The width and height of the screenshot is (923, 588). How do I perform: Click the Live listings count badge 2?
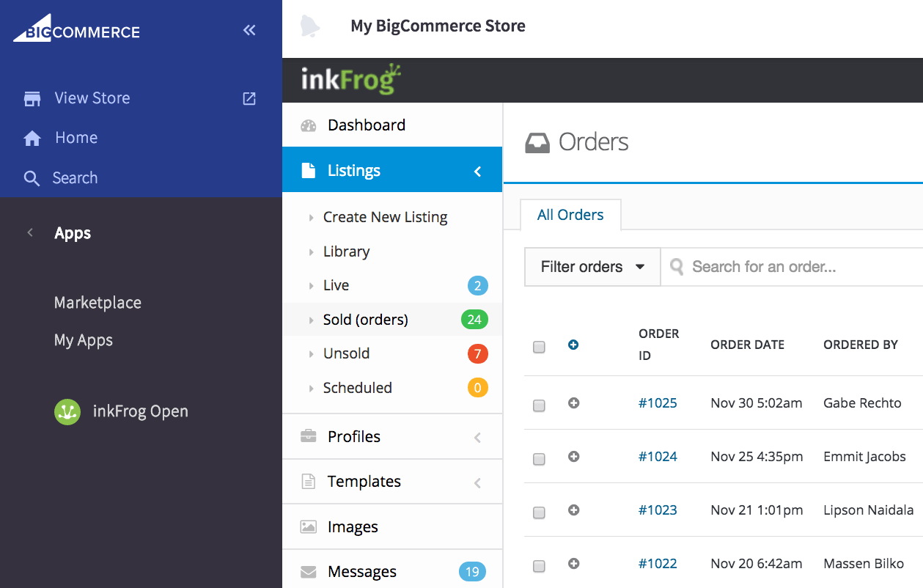click(477, 286)
